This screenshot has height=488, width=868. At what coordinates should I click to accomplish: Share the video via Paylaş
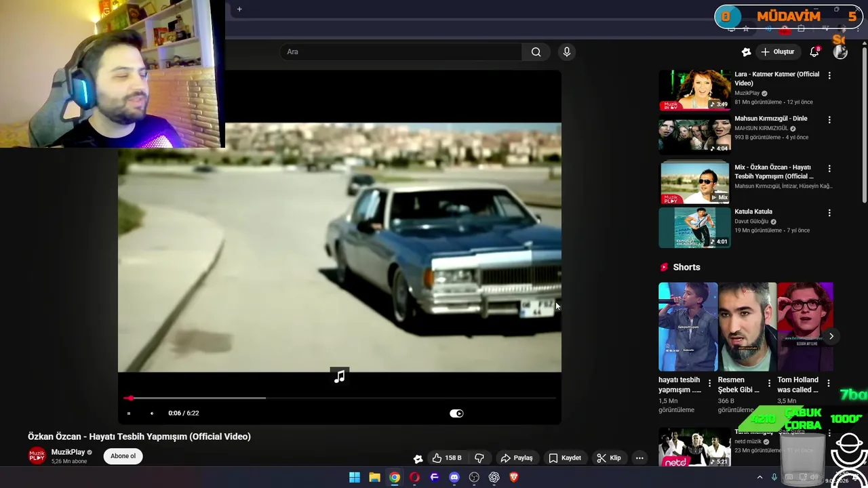coord(516,458)
